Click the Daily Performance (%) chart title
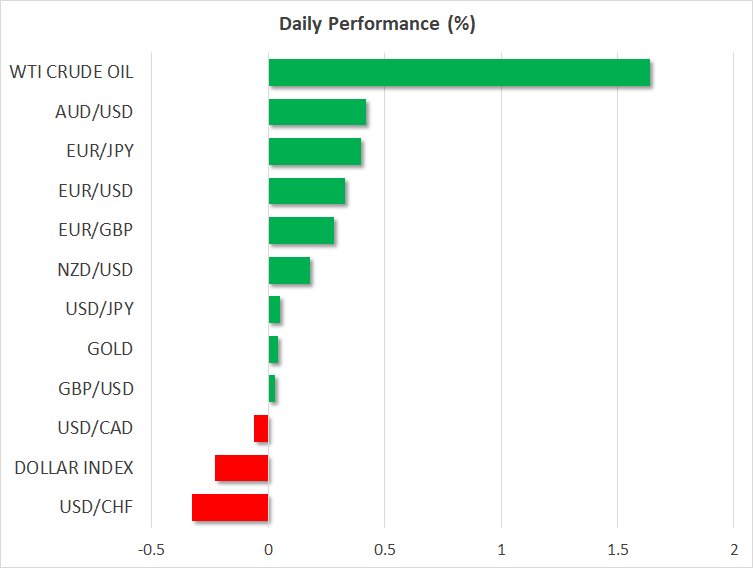Viewport: 753px width, 568px height. pos(376,25)
